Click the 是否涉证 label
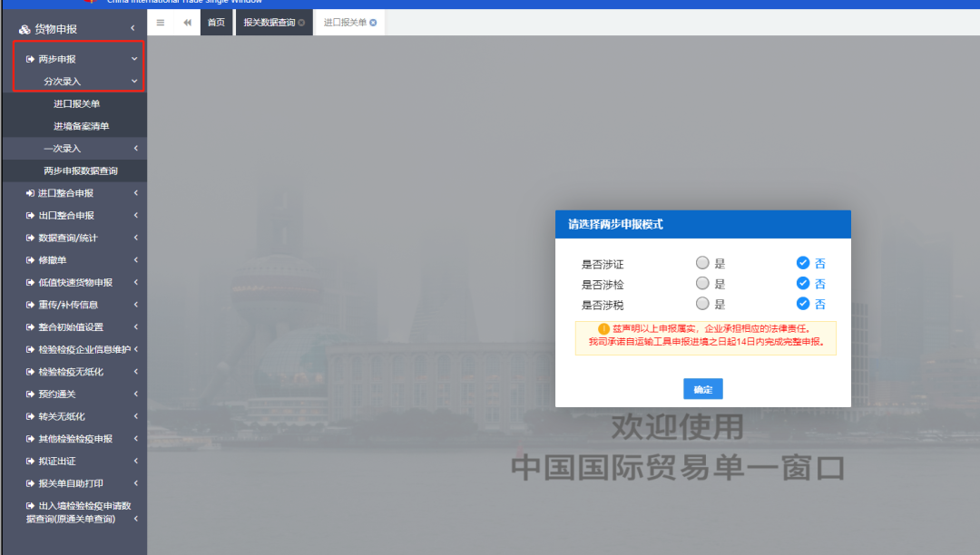Viewport: 980px width, 555px height. 603,264
